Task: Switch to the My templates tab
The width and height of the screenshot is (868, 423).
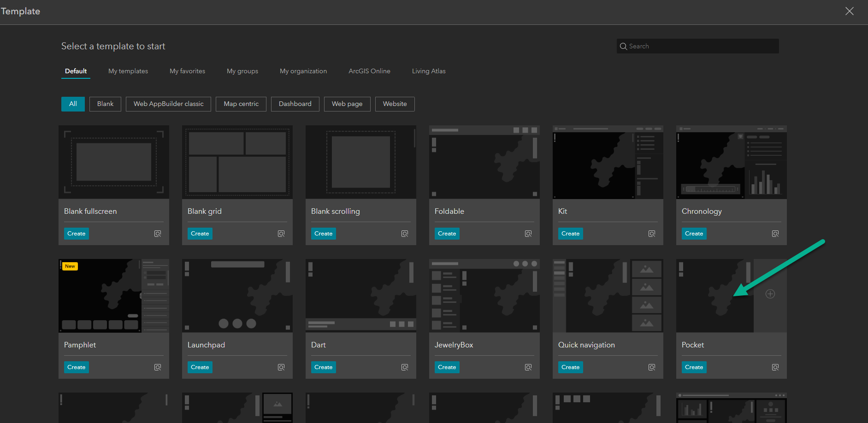Action: click(x=128, y=71)
